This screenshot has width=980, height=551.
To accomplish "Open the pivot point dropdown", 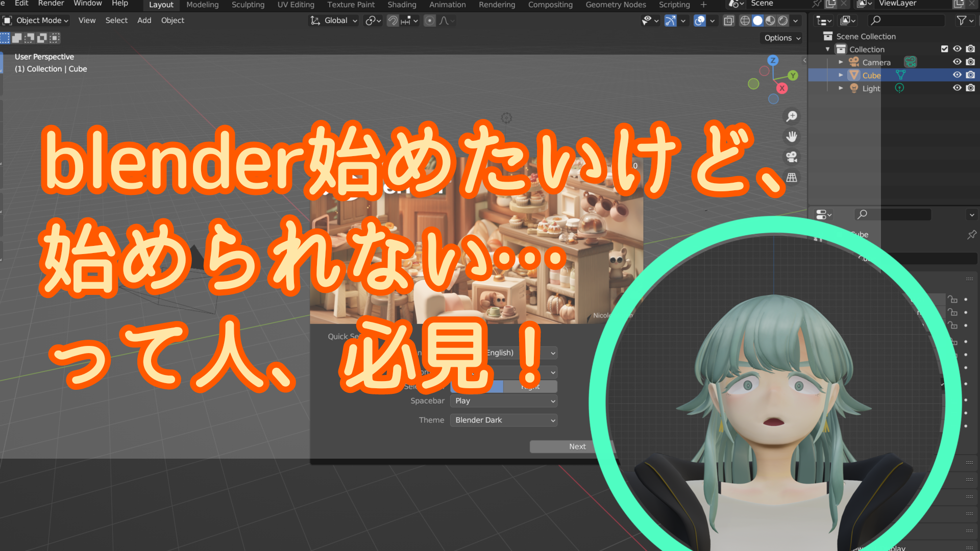I will 373,20.
